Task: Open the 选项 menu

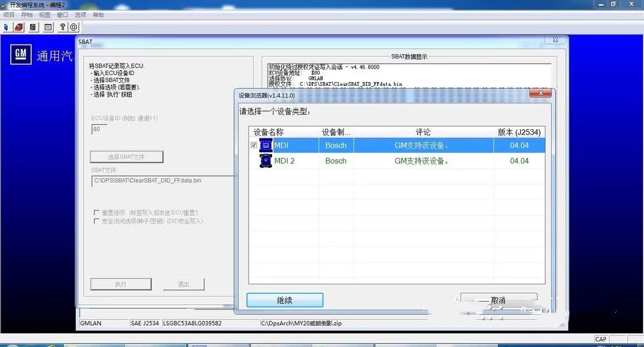Action: tap(80, 15)
